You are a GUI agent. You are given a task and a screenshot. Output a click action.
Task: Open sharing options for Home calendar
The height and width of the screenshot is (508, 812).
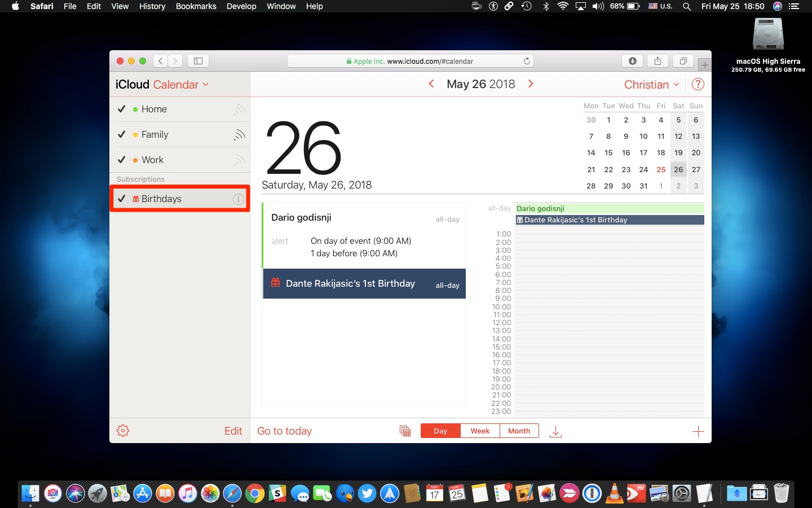[x=240, y=110]
